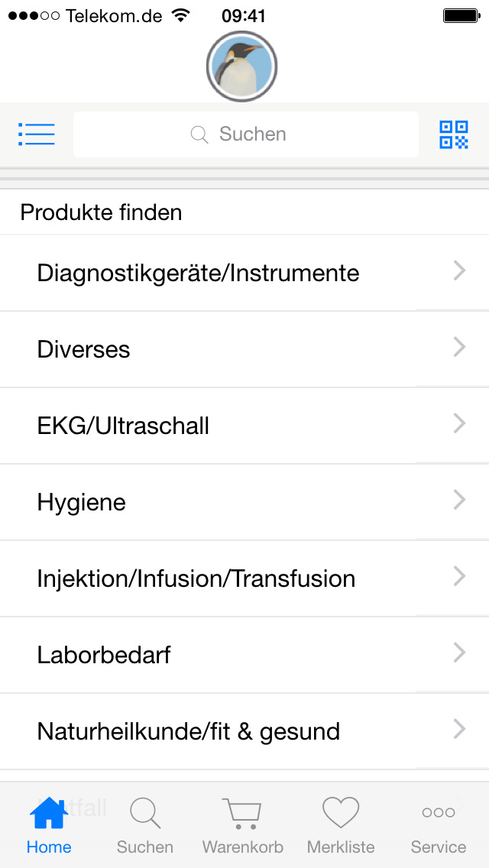This screenshot has width=489, height=868.
Task: Click the Suchen search field
Action: 246,134
